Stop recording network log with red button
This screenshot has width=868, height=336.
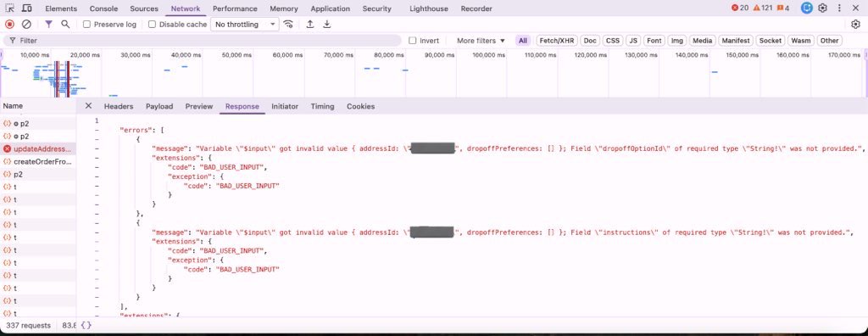click(9, 25)
